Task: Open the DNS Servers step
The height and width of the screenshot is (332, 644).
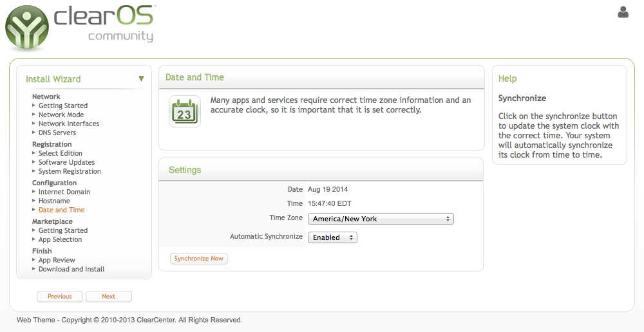Action: 57,133
